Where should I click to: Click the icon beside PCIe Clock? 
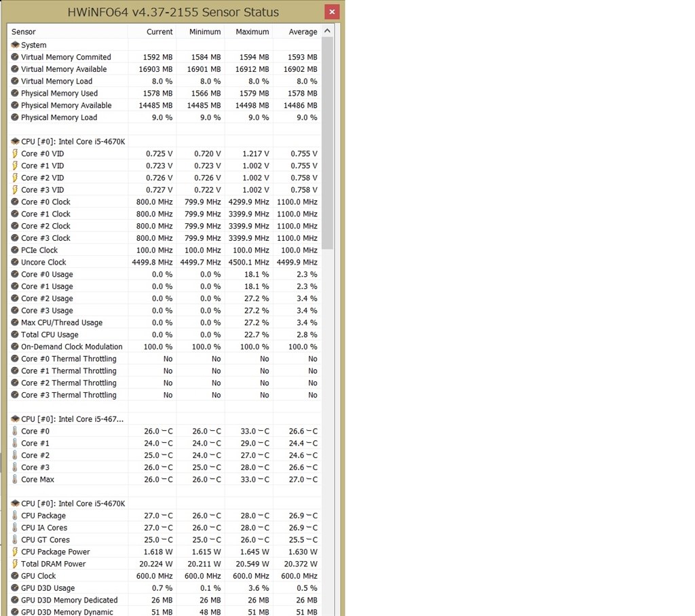(15, 250)
